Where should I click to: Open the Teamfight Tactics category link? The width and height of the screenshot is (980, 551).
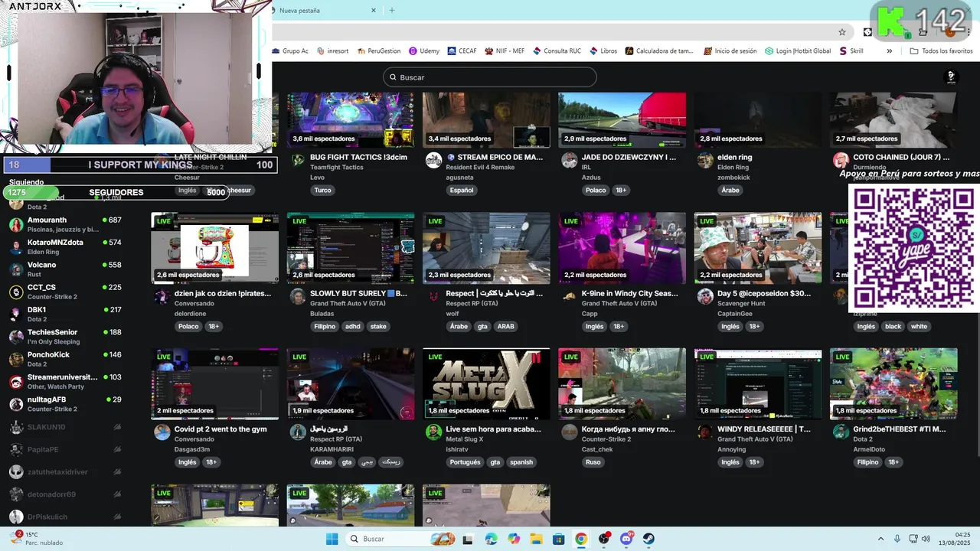(x=336, y=167)
